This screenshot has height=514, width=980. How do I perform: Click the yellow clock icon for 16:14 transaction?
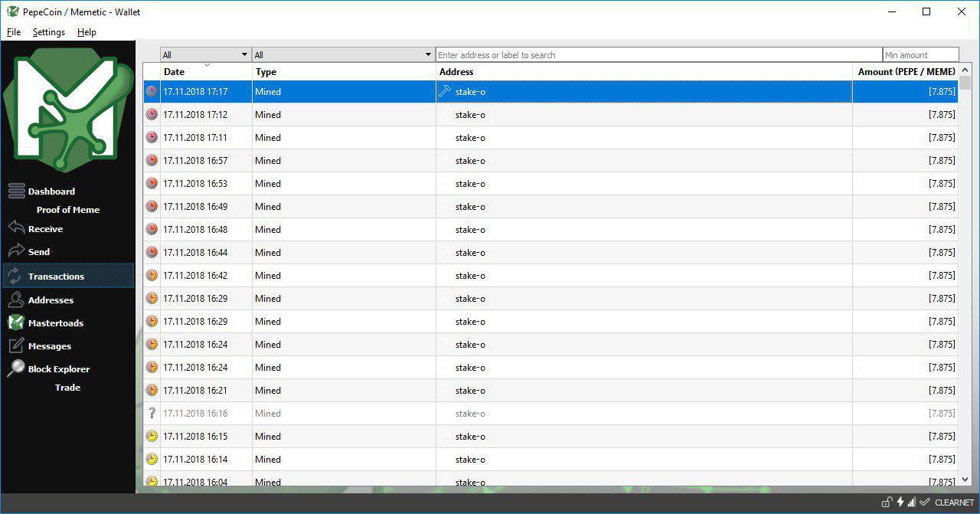(152, 459)
